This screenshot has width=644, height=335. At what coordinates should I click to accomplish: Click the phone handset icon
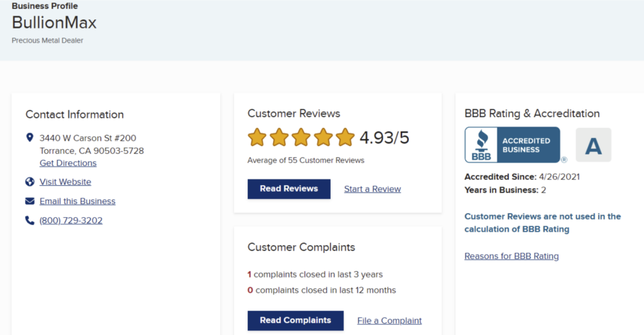(x=30, y=220)
